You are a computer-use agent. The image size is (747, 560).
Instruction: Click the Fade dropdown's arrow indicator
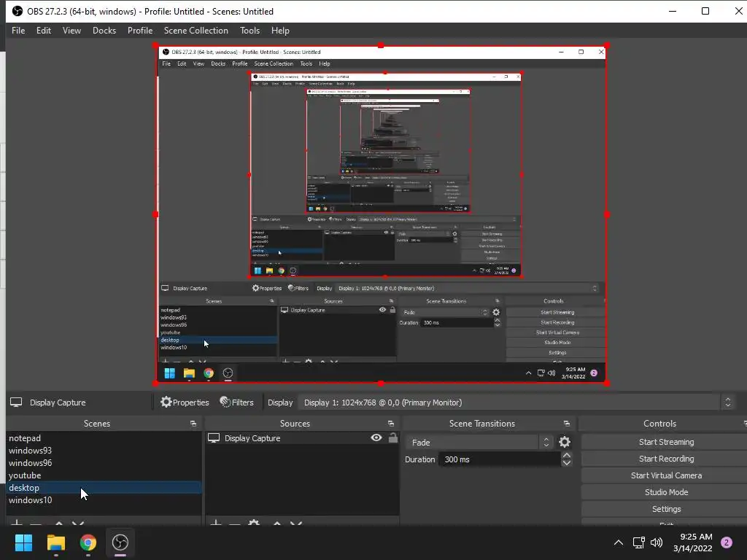(x=546, y=443)
